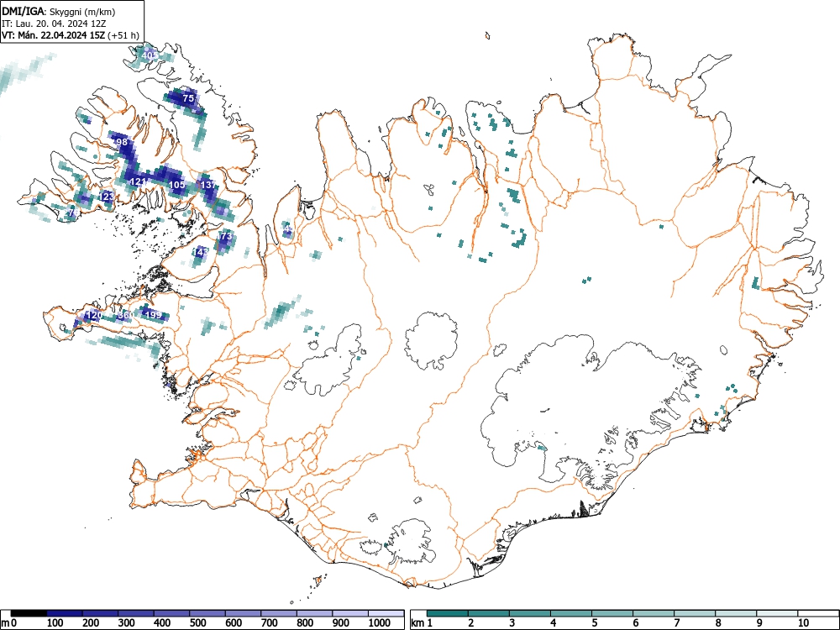Click the 300 tick label on the meter scale
This screenshot has height=630, width=840.
[127, 623]
